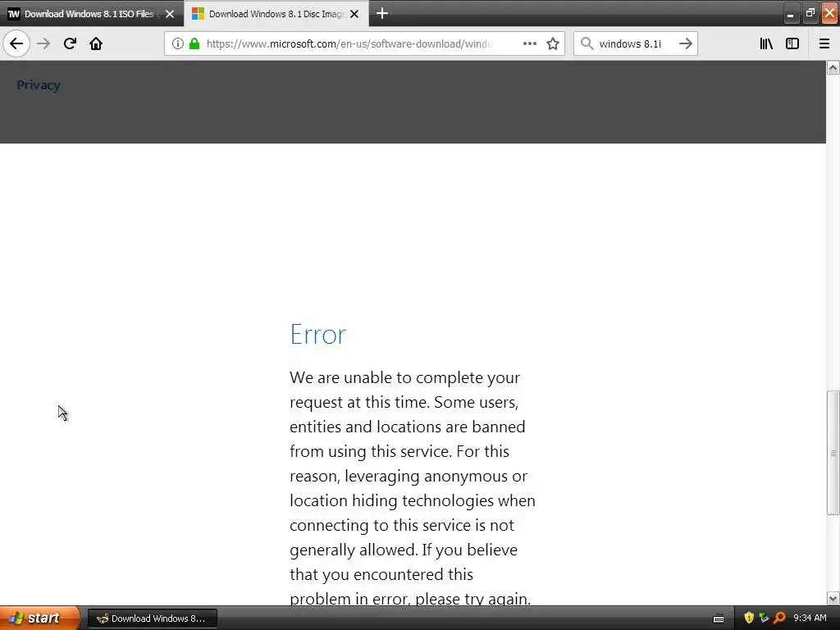Open the Library icon in the toolbar

(x=766, y=43)
